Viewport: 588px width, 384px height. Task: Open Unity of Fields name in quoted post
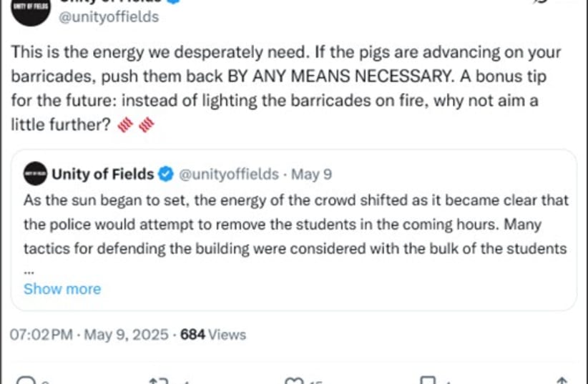pos(103,174)
